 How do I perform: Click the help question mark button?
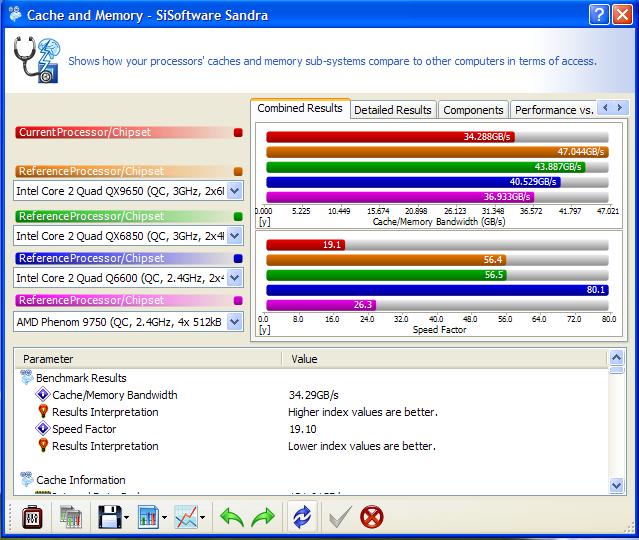(599, 15)
